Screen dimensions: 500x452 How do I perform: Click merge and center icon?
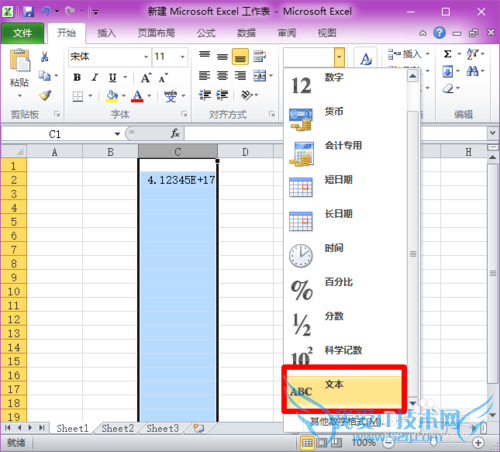point(259,76)
